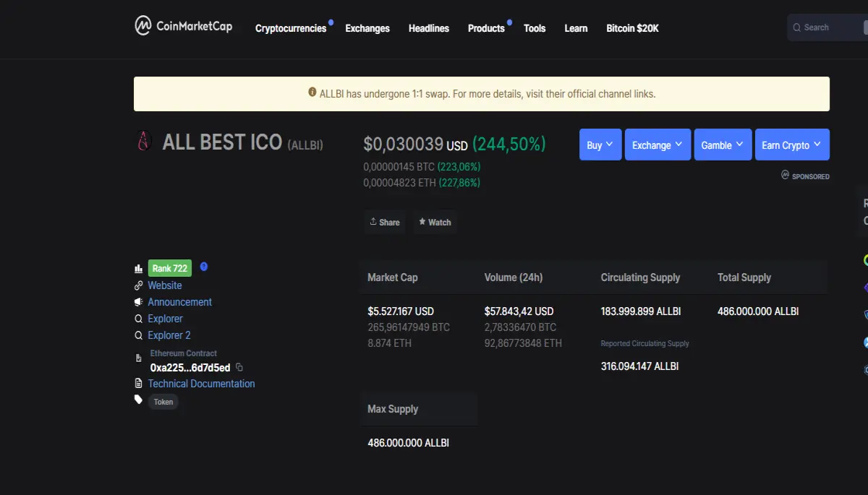Click the Total Supply header
Image resolution: width=868 pixels, height=495 pixels.
(744, 277)
